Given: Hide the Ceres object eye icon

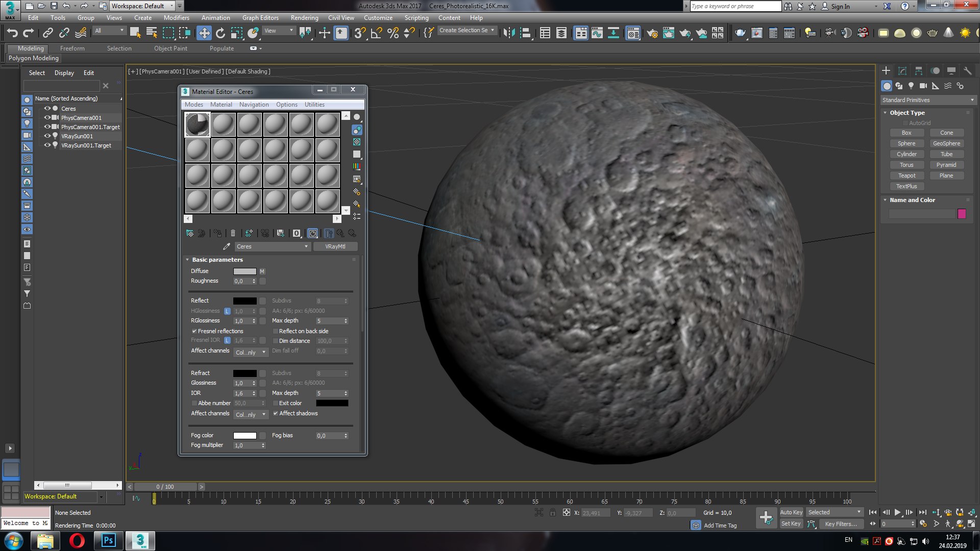Looking at the screenshot, I should pos(47,108).
